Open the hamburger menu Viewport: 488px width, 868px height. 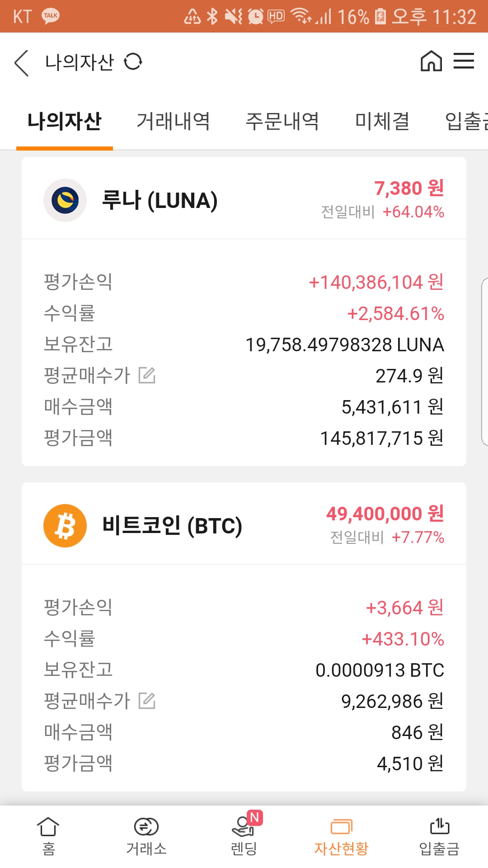pyautogui.click(x=464, y=61)
